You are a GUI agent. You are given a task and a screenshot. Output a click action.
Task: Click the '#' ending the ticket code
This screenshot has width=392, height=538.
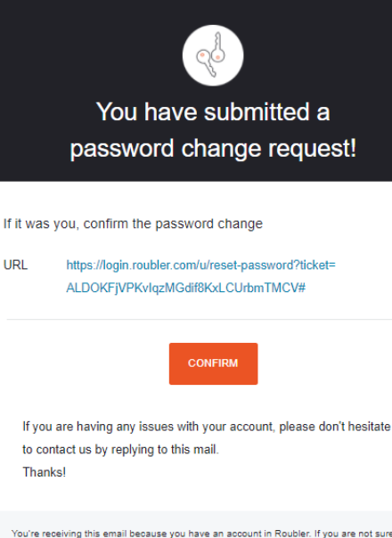click(x=302, y=288)
